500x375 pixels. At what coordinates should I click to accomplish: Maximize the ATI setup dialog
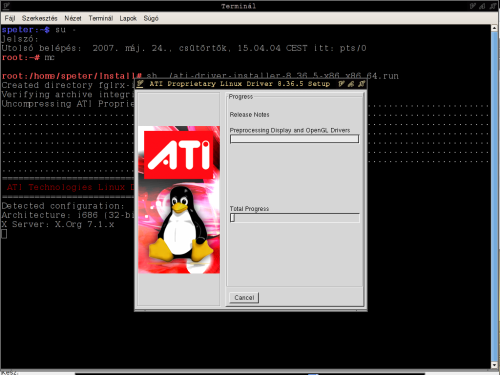(351, 84)
